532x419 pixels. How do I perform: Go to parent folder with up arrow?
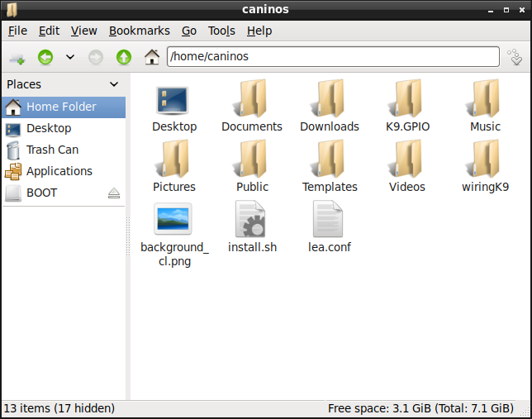click(124, 57)
